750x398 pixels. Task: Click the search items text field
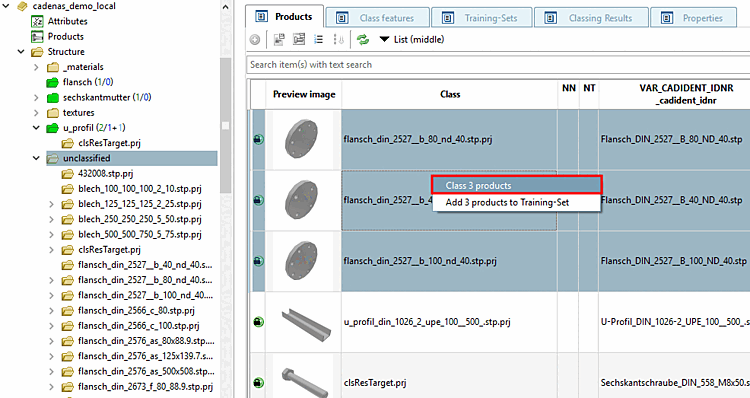click(x=498, y=65)
